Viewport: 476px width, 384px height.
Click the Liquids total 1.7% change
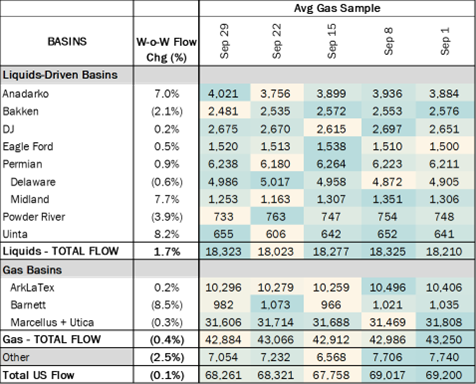coord(167,251)
